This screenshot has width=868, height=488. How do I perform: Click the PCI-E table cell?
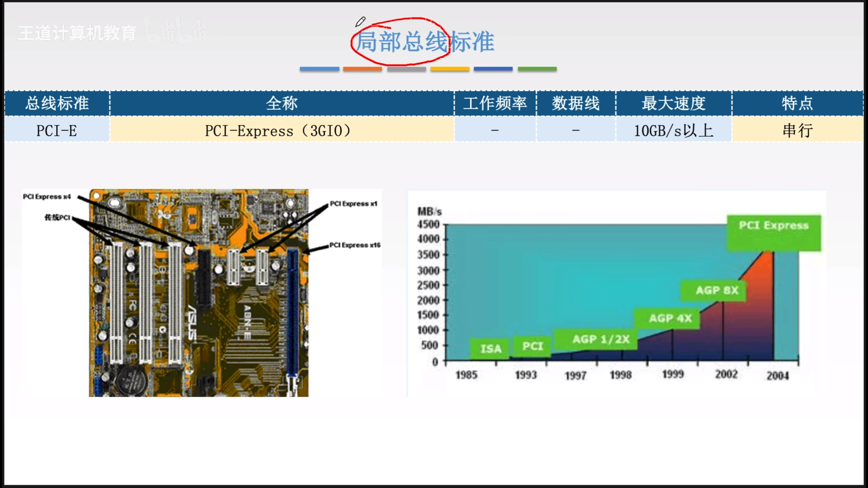57,130
